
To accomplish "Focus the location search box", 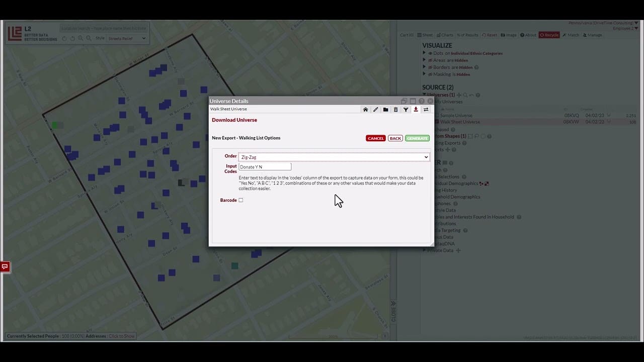I will pyautogui.click(x=104, y=28).
